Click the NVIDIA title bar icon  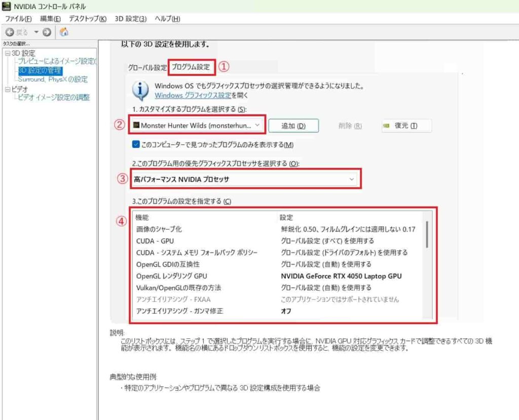pyautogui.click(x=6, y=6)
